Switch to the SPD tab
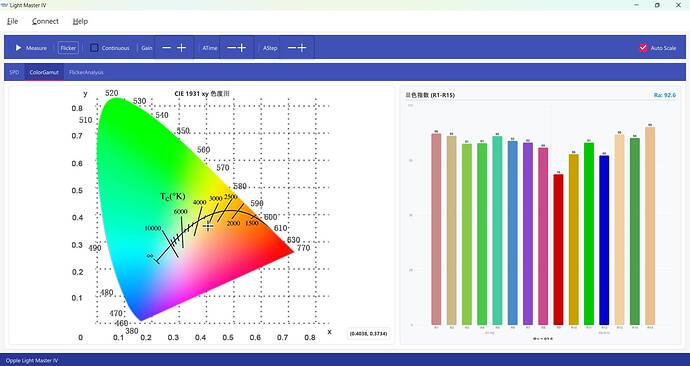The height and width of the screenshot is (366, 690). pyautogui.click(x=15, y=72)
